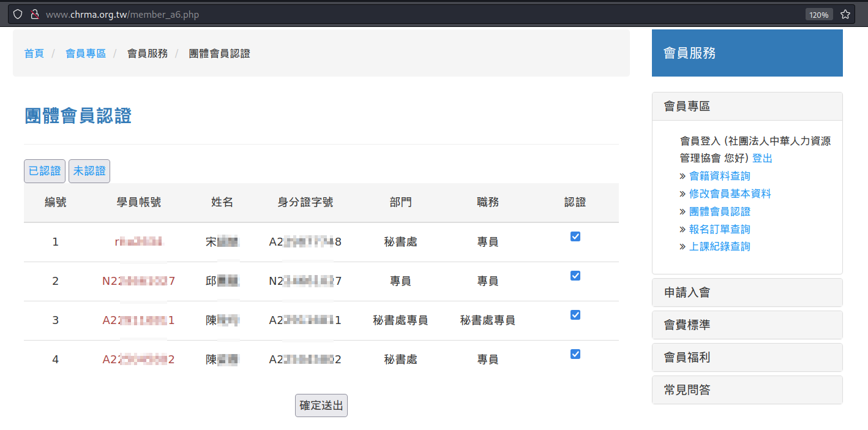Image resolution: width=868 pixels, height=430 pixels.
Task: Click 秘書處 department cell in row 1
Action: click(401, 242)
